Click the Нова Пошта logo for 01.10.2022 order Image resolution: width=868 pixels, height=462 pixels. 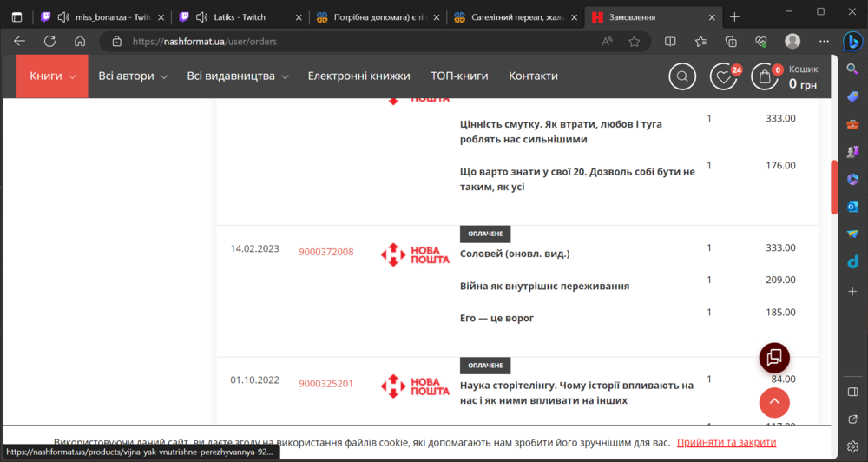point(415,386)
